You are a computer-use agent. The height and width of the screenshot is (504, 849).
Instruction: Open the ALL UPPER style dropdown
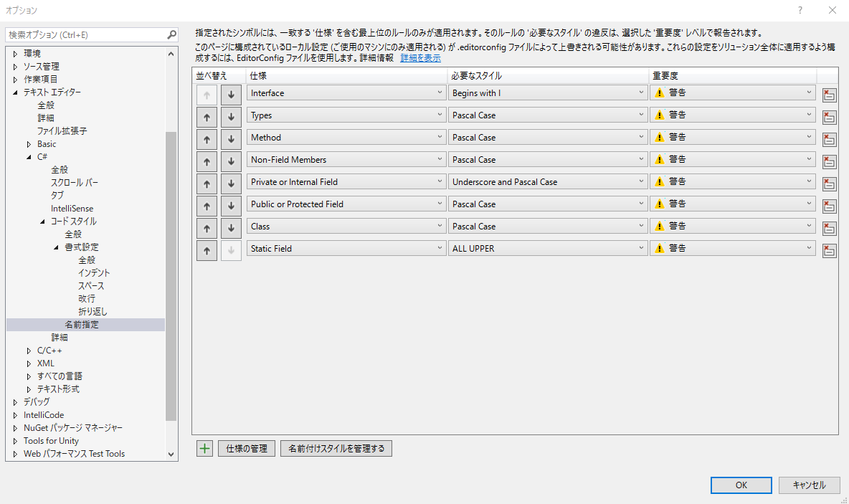point(548,248)
